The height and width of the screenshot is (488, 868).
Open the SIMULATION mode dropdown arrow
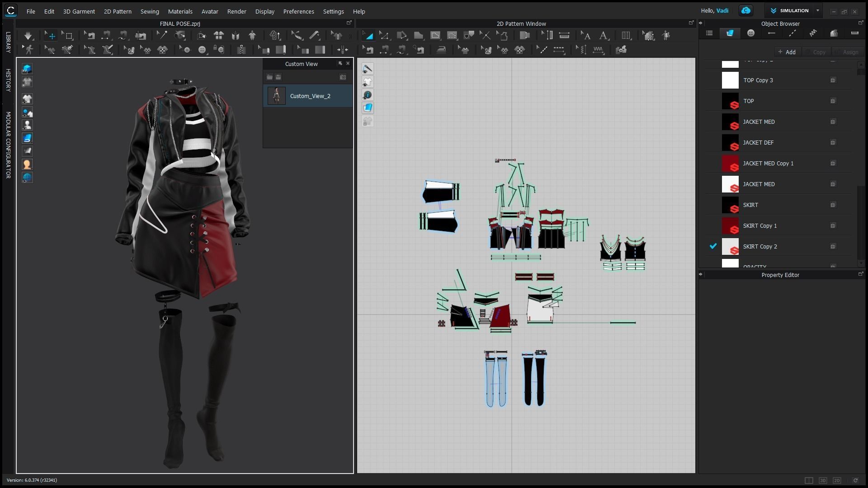(x=817, y=10)
